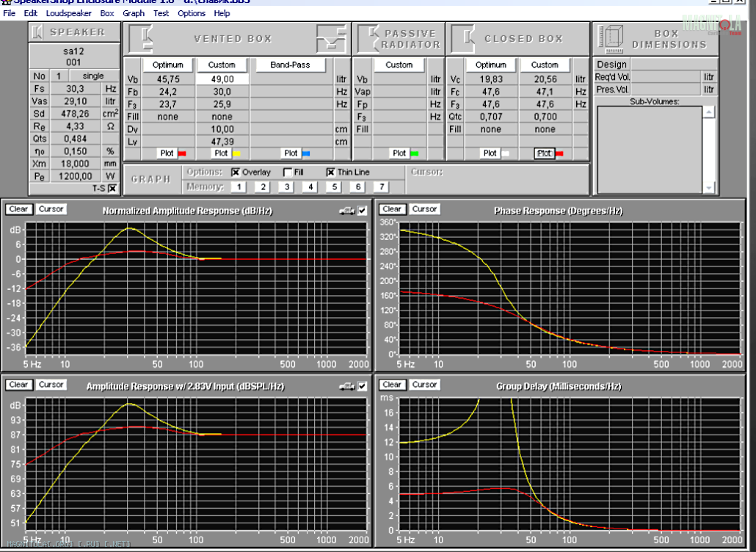Toggle the T-S checkbox in speaker panel

click(x=112, y=189)
